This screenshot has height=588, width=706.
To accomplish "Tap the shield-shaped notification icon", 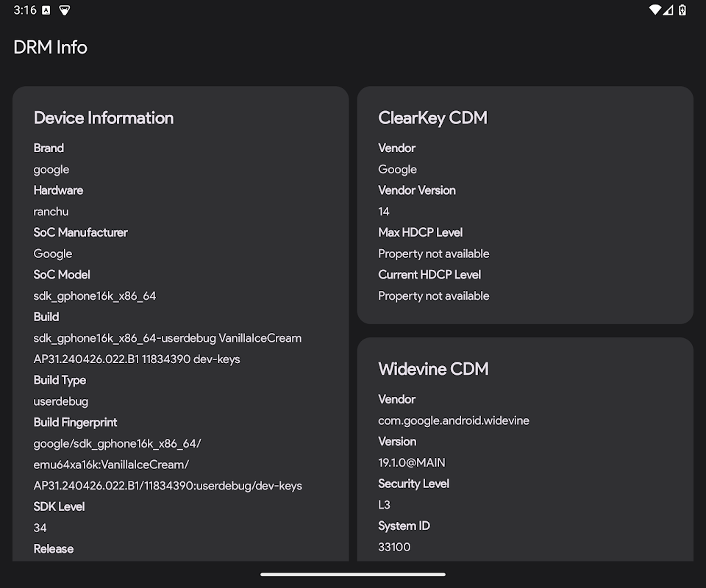I will click(65, 10).
